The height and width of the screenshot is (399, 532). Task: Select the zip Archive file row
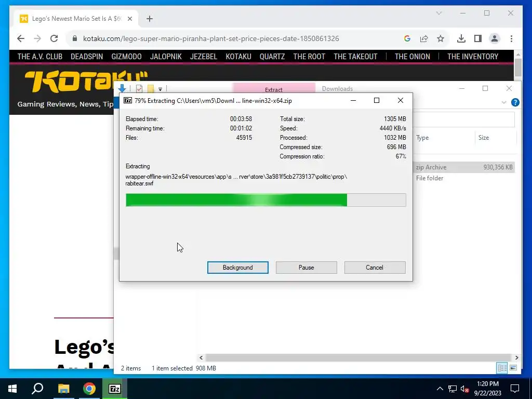[x=464, y=167]
